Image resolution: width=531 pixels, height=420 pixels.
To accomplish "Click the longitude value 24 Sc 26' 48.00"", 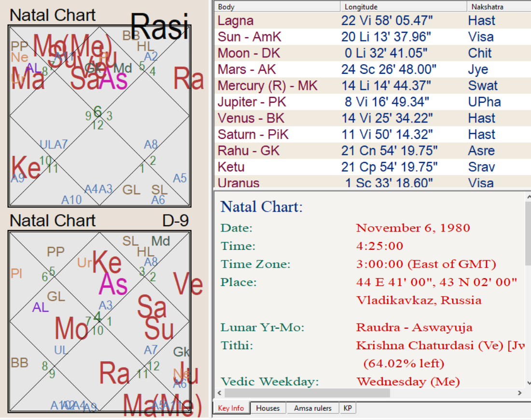I will point(389,69).
